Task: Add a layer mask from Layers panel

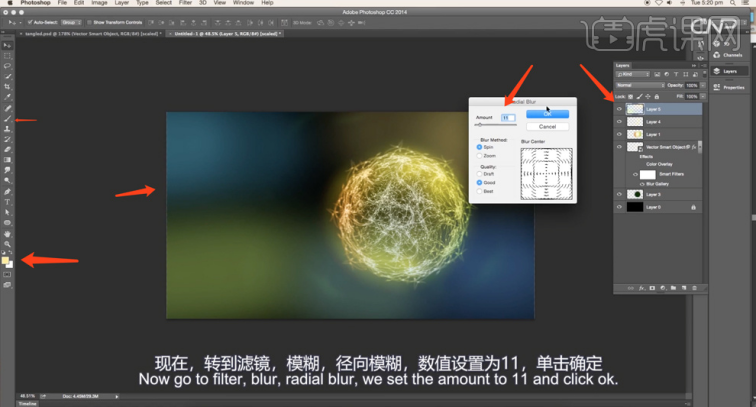Action: (x=652, y=288)
